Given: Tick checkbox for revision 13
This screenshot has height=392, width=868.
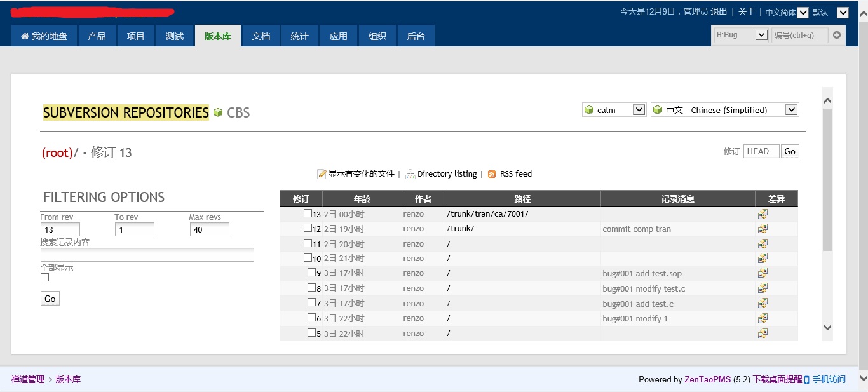Looking at the screenshot, I should [x=308, y=213].
